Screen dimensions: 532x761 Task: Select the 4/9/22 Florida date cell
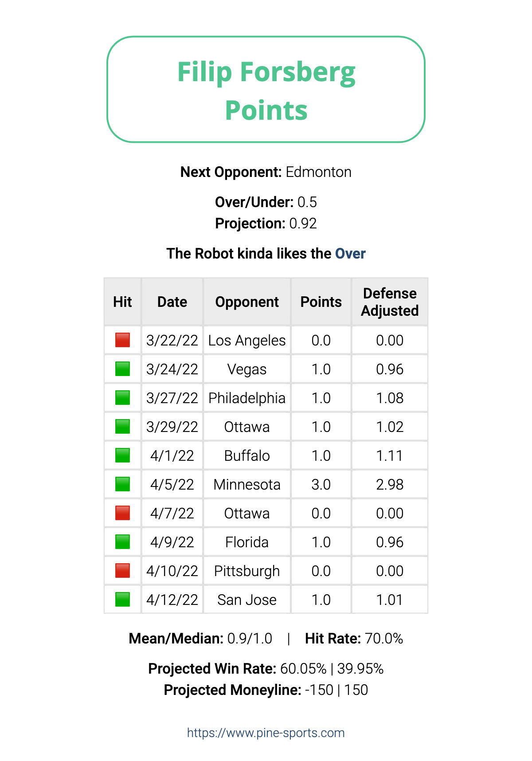tap(172, 542)
